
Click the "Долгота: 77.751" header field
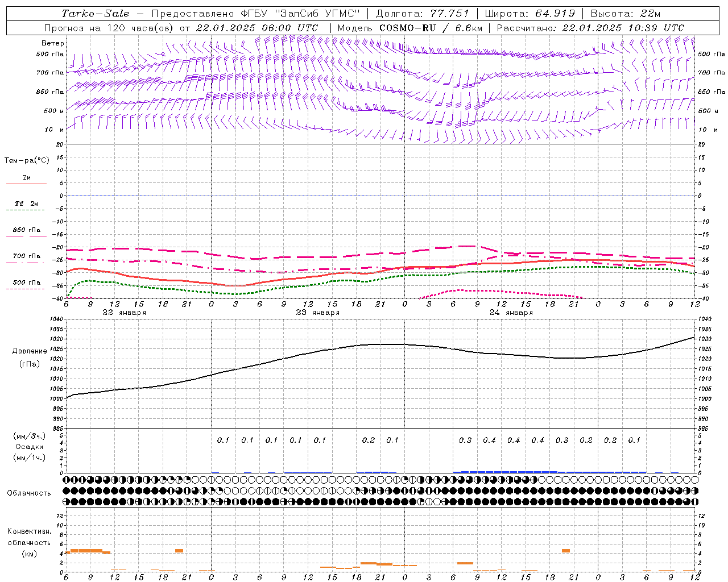423,14
